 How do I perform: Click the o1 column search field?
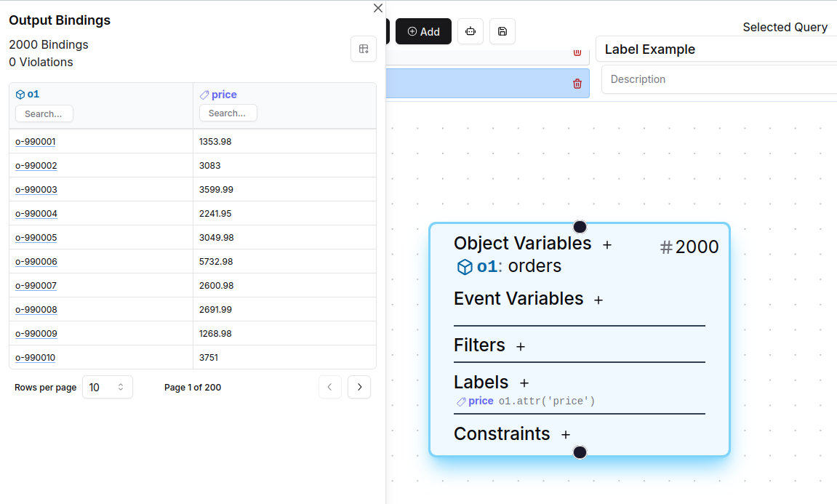44,114
